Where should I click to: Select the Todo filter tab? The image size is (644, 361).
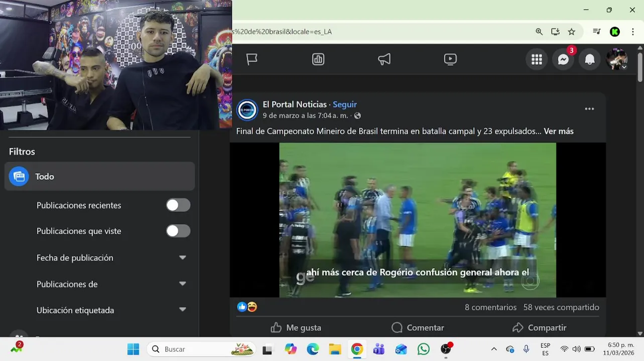[99, 176]
